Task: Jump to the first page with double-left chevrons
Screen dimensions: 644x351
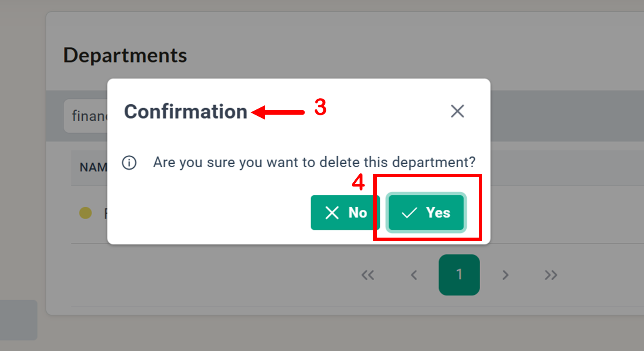Action: pyautogui.click(x=368, y=275)
